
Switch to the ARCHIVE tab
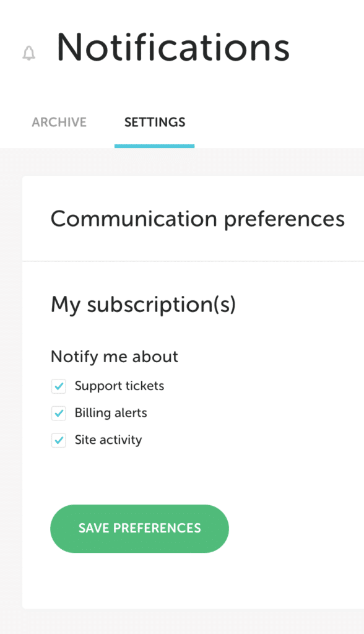coord(59,122)
